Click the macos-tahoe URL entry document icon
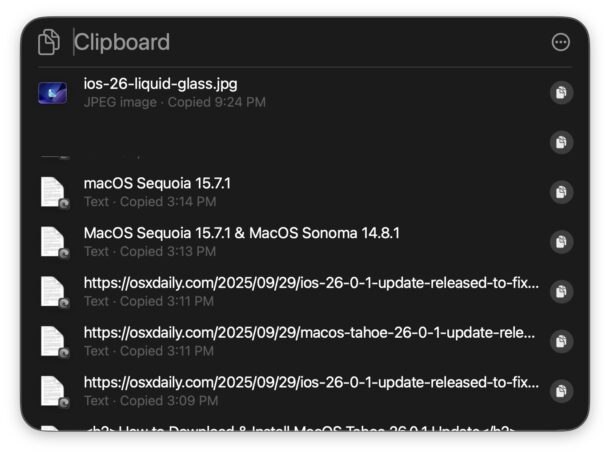Image resolution: width=610 pixels, height=455 pixels. tap(52, 341)
